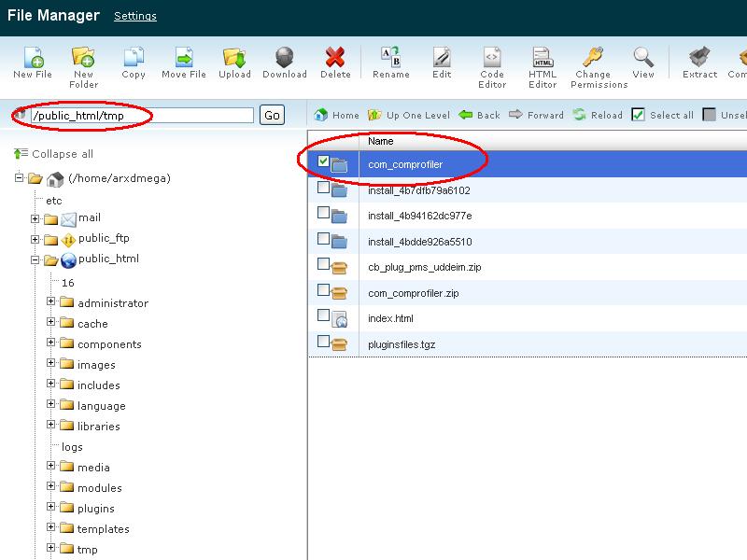Image resolution: width=747 pixels, height=560 pixels.
Task: Navigate Up One Level
Action: coord(409,115)
